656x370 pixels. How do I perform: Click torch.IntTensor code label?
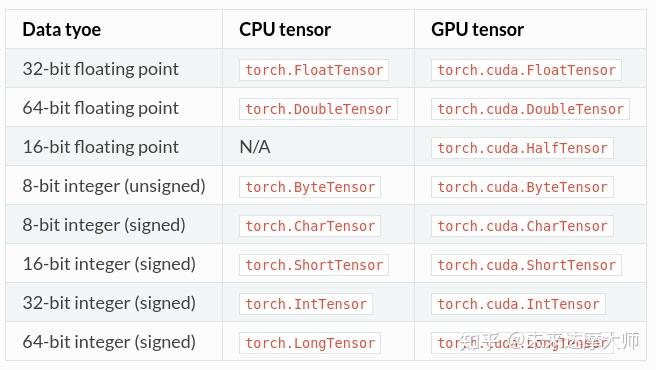306,304
